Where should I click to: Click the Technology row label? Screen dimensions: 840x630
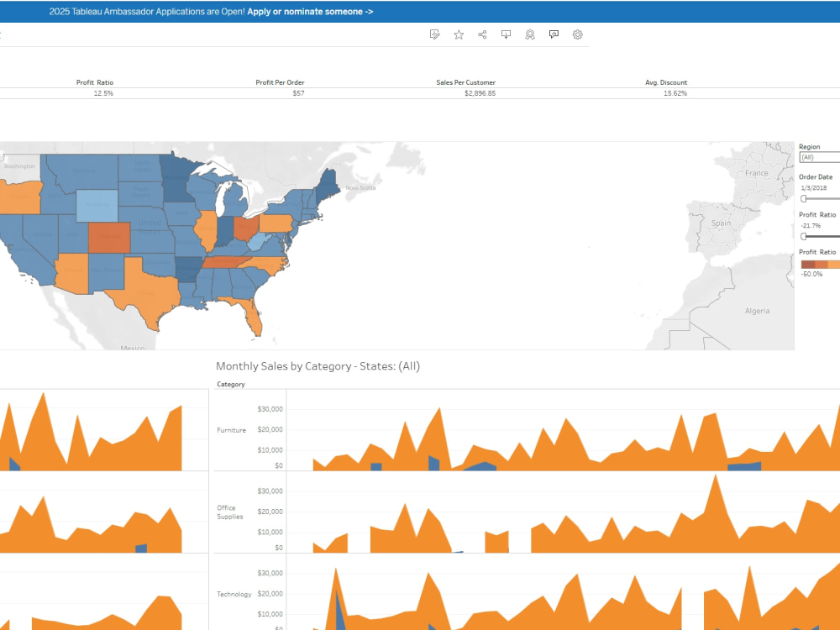coord(234,594)
